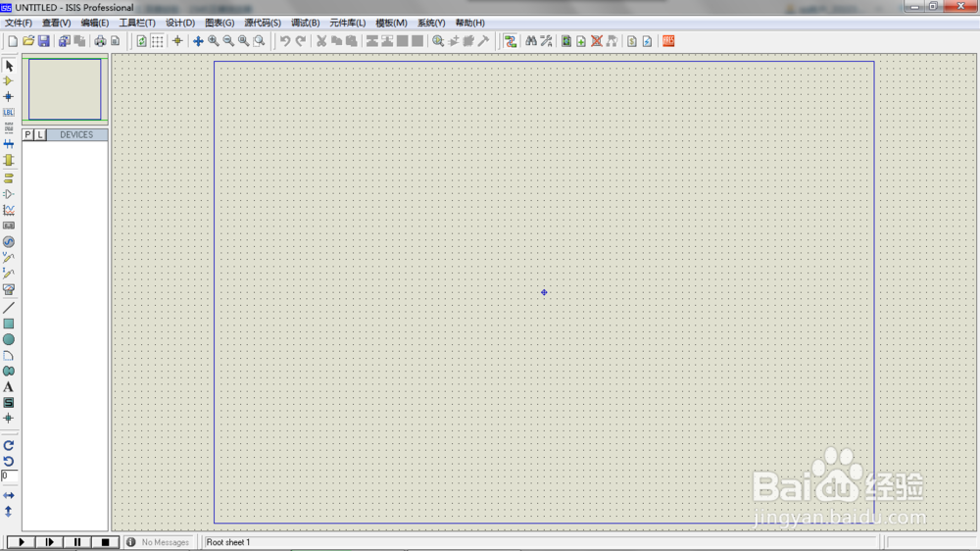The width and height of the screenshot is (980, 551).
Task: Select the Selection Mode arrow tool
Action: click(x=9, y=66)
